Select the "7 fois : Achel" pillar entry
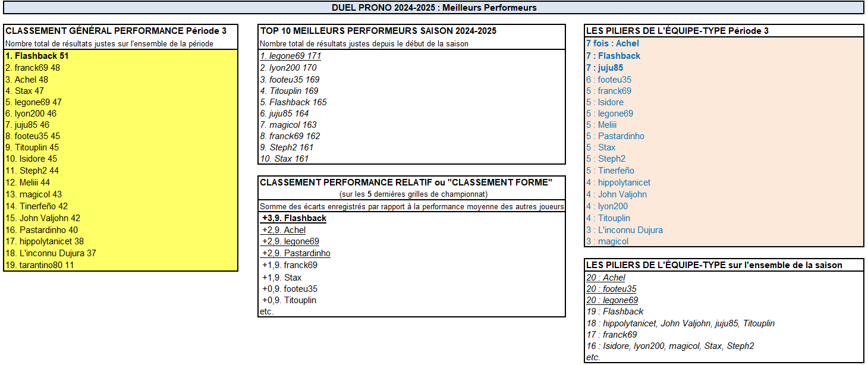This screenshot has height=365, width=868. 612,43
